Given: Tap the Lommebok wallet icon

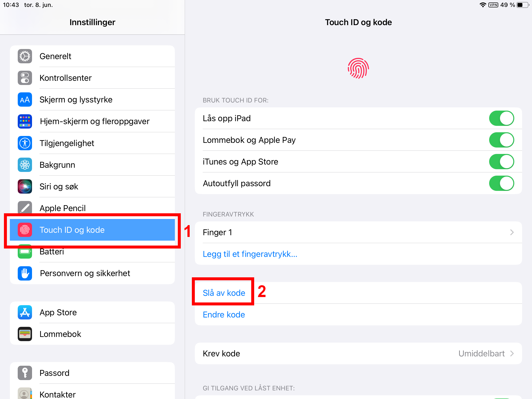Looking at the screenshot, I should [x=25, y=334].
